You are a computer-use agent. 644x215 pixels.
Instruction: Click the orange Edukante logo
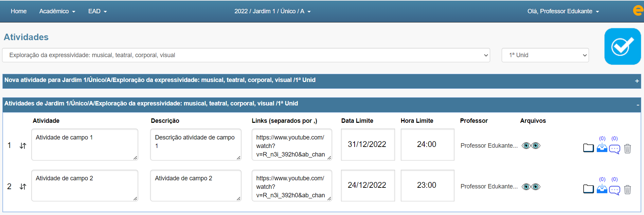tap(638, 10)
